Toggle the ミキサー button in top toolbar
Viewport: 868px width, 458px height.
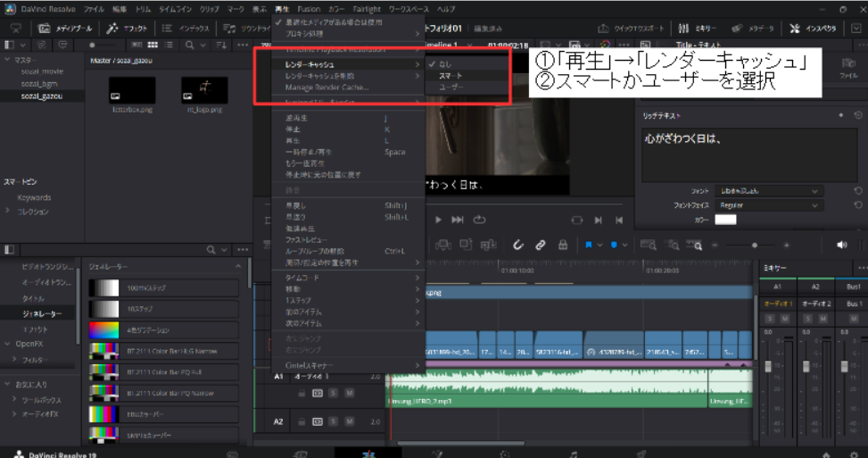point(698,29)
